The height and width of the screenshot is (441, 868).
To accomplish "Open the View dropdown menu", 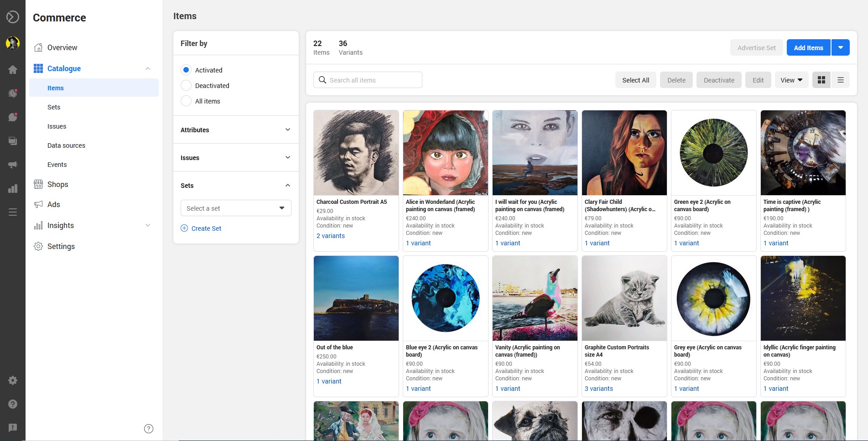I will point(791,80).
